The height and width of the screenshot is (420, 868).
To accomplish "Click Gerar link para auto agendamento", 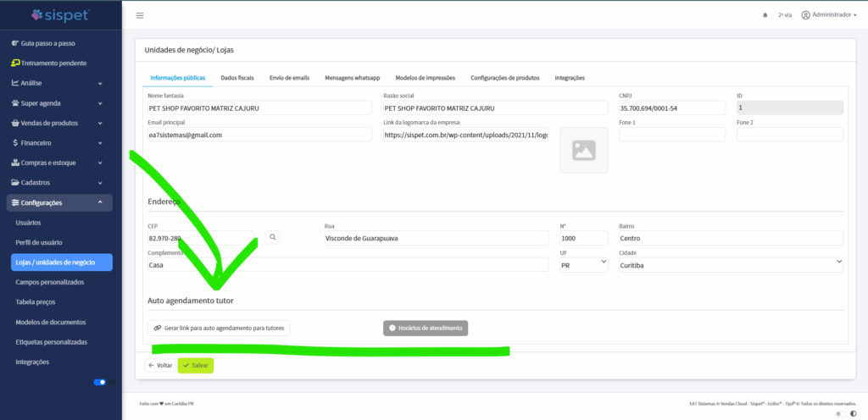I will (219, 328).
